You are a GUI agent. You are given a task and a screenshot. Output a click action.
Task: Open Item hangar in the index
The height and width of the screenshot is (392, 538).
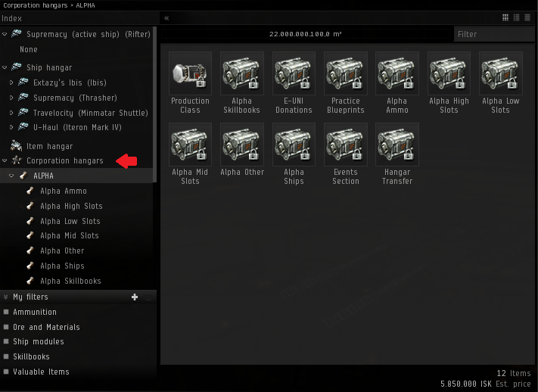tap(49, 146)
